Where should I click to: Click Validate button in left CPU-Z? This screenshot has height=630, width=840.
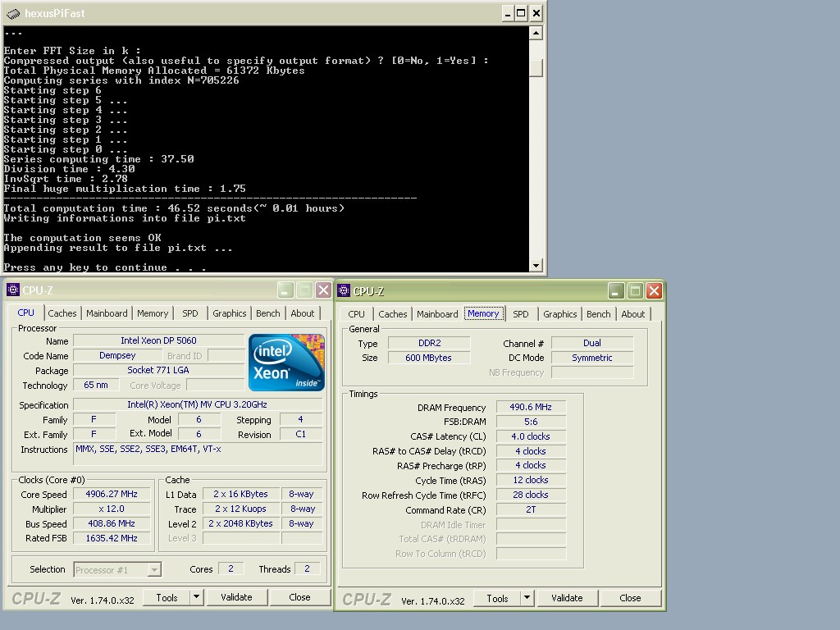coord(236,597)
